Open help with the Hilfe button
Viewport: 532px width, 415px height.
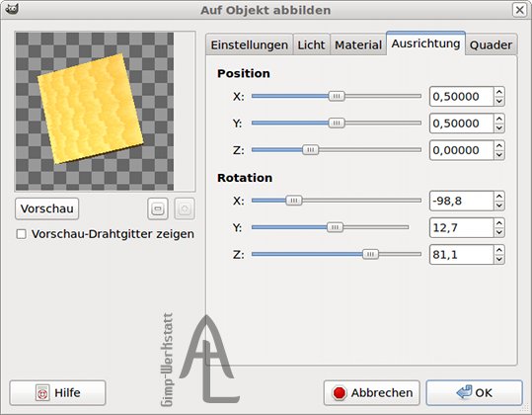(57, 393)
